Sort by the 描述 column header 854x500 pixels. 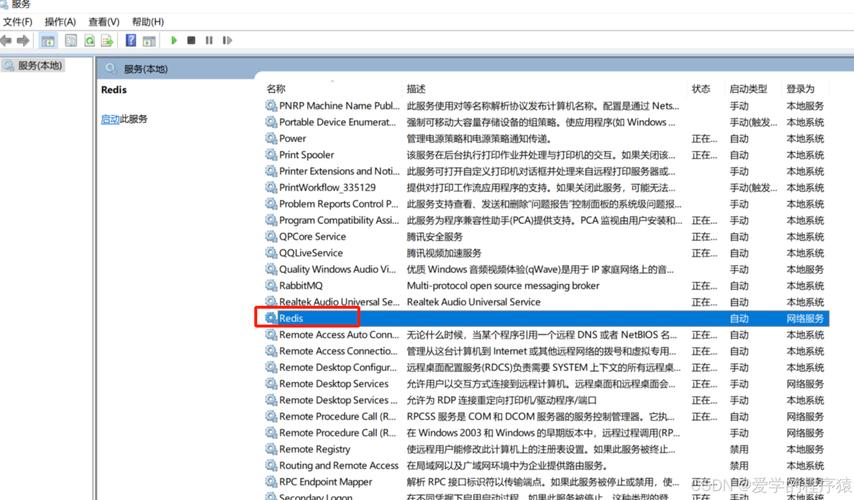[x=416, y=89]
